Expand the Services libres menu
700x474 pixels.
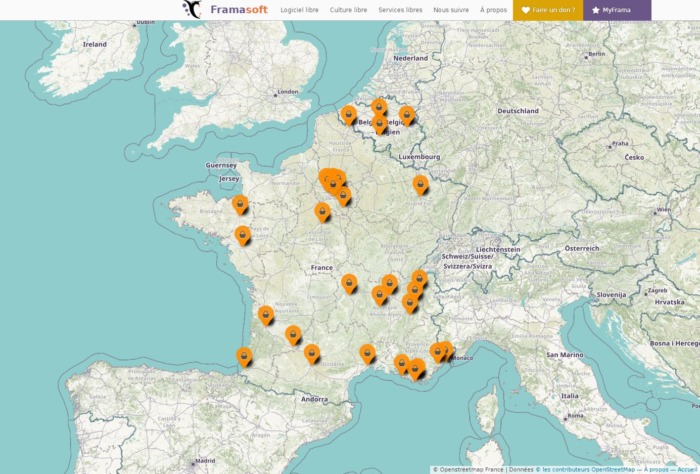(x=400, y=10)
